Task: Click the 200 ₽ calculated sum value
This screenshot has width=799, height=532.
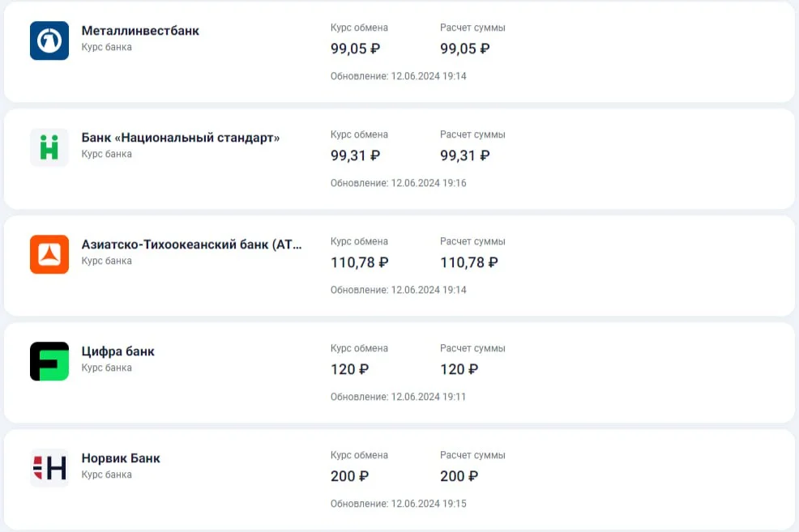Action: 459,476
